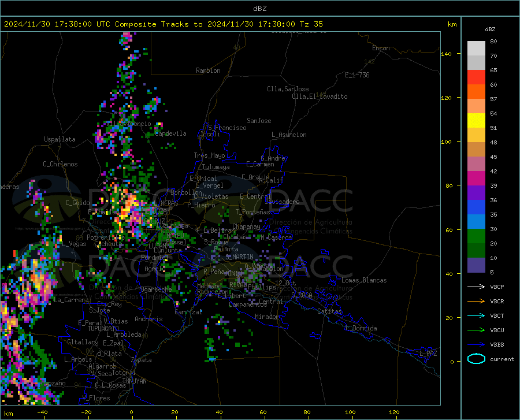Click the L_Asuncion map label
Image resolution: width=520 pixels, height=420 pixels.
click(x=289, y=135)
